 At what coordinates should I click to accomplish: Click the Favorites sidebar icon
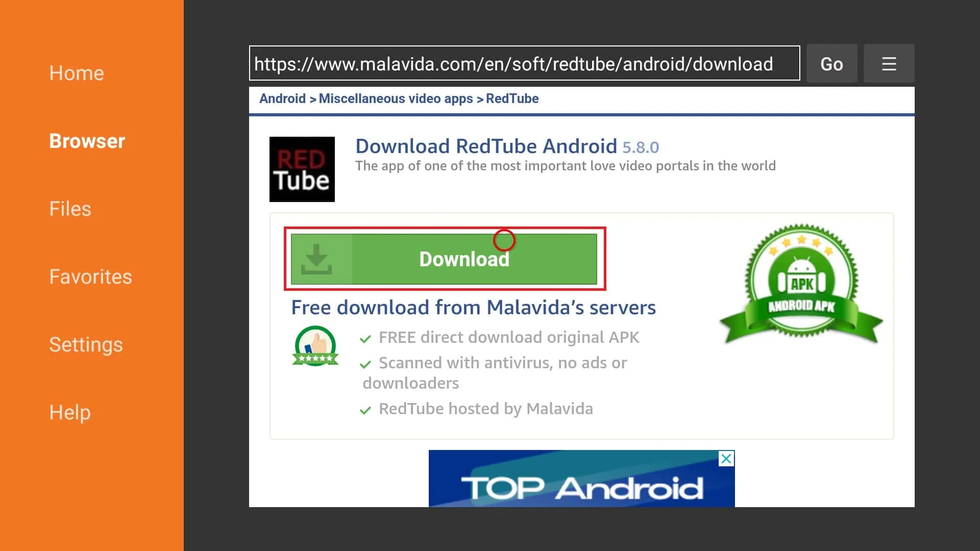pyautogui.click(x=91, y=277)
